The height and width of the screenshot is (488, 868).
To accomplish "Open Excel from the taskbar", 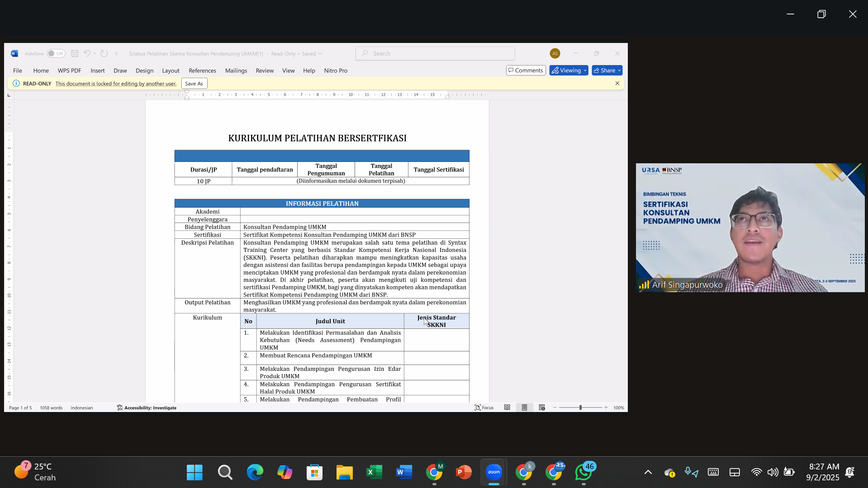I will tap(374, 472).
